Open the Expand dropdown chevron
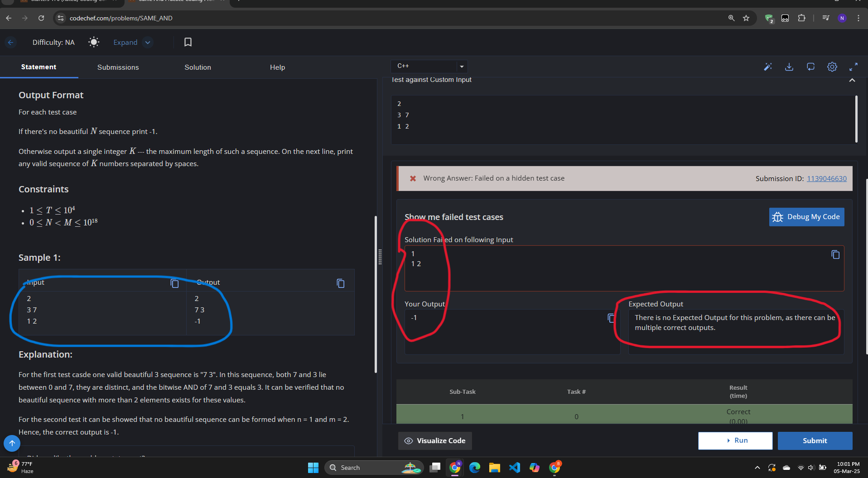This screenshot has width=868, height=478. point(148,43)
